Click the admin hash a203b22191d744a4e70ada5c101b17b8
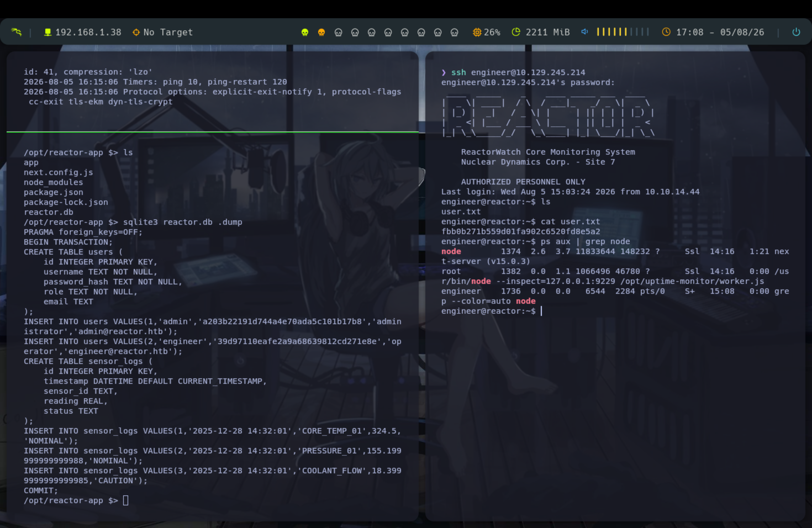Screen dimensions: 812x528 [x=282, y=322]
